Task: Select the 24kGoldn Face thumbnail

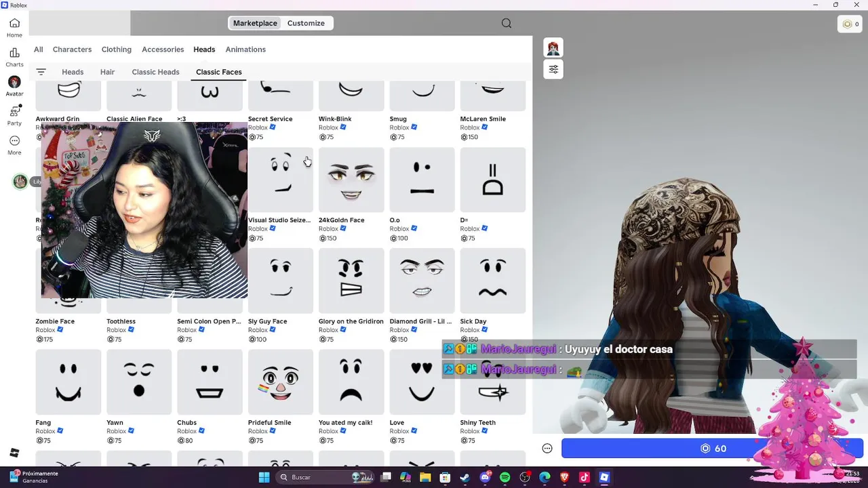Action: pyautogui.click(x=351, y=180)
